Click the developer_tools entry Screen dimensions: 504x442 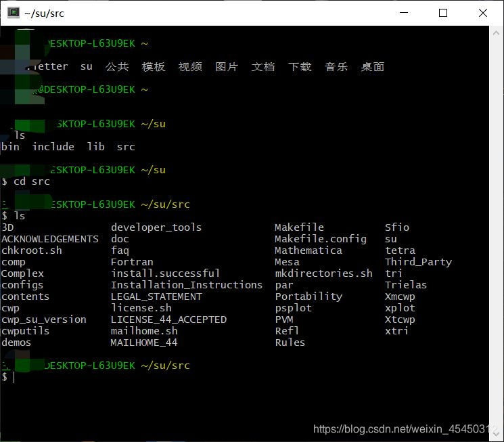coord(156,227)
